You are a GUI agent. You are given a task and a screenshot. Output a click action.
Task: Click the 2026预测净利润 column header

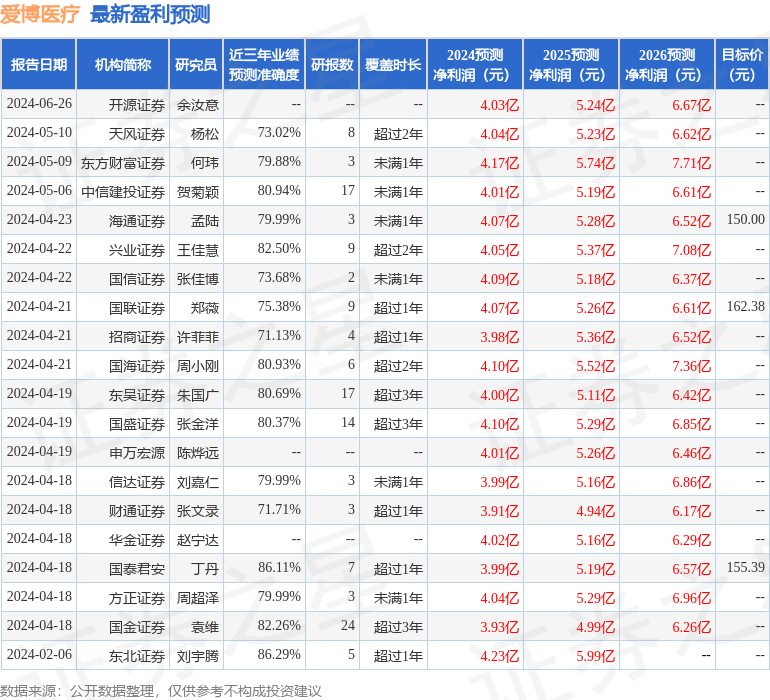tap(667, 64)
